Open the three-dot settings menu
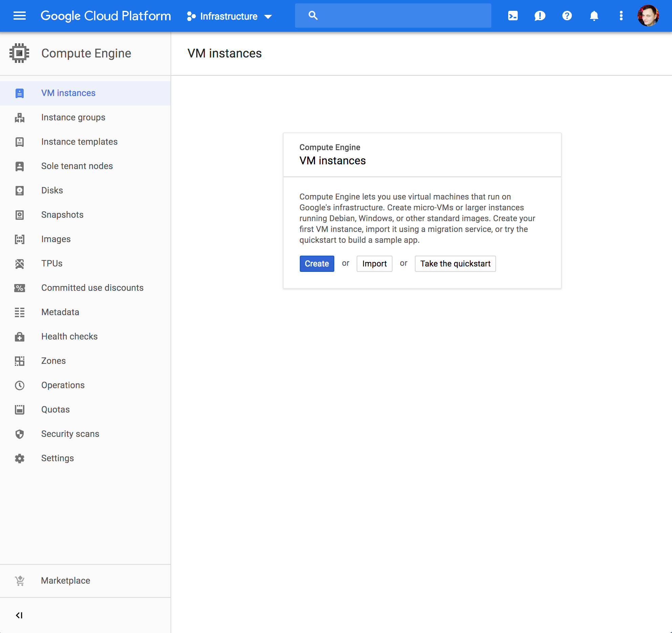Viewport: 672px width, 633px height. click(x=621, y=16)
